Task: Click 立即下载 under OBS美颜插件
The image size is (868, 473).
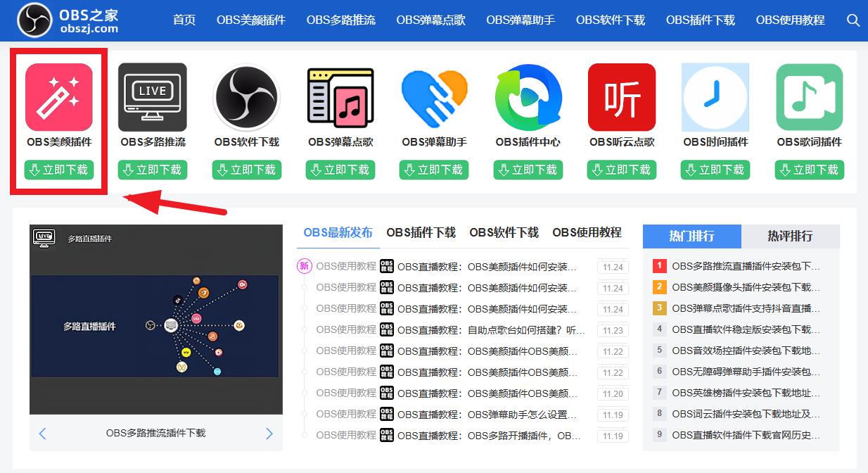Action: [59, 169]
